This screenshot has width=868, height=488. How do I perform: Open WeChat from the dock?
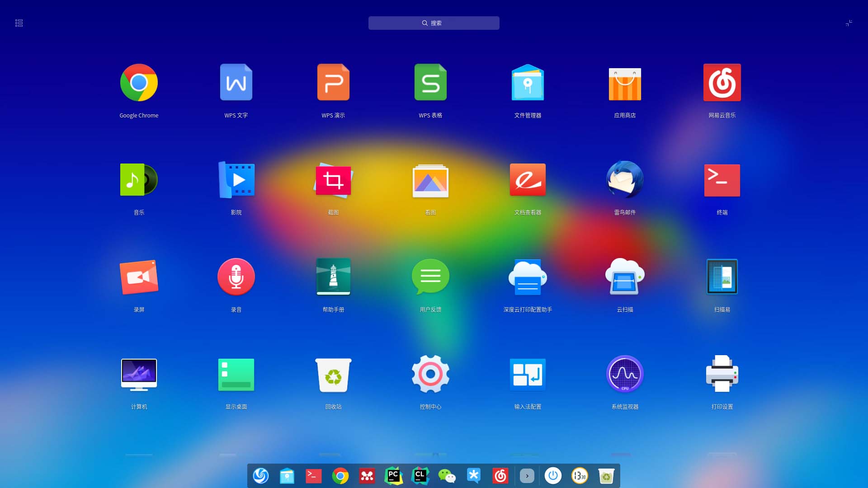(447, 476)
